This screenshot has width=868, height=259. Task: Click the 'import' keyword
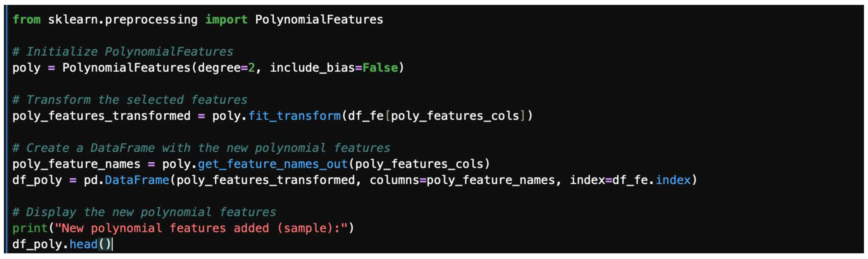226,20
